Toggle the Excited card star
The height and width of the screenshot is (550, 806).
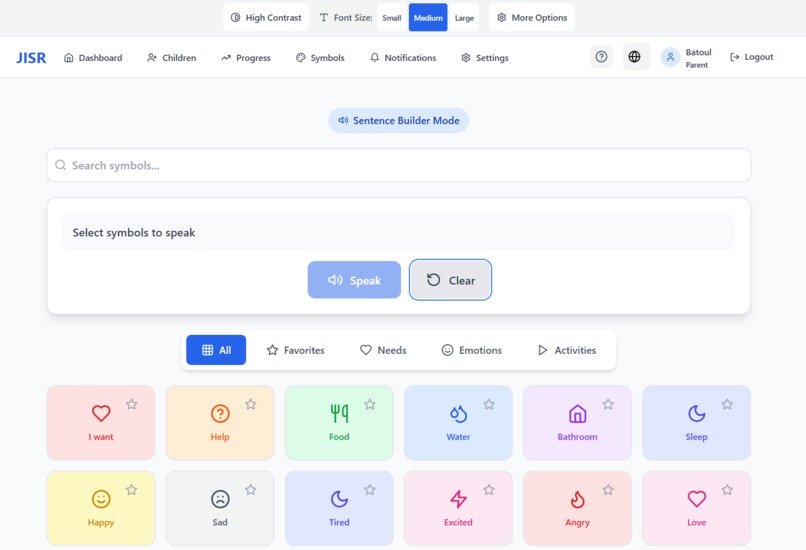pos(489,489)
